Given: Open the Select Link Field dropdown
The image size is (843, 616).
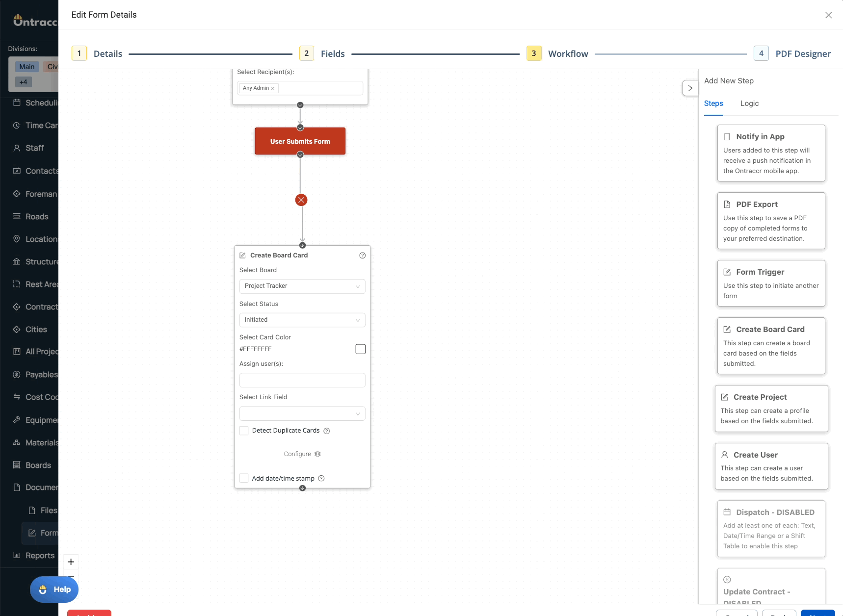Looking at the screenshot, I should (x=302, y=413).
